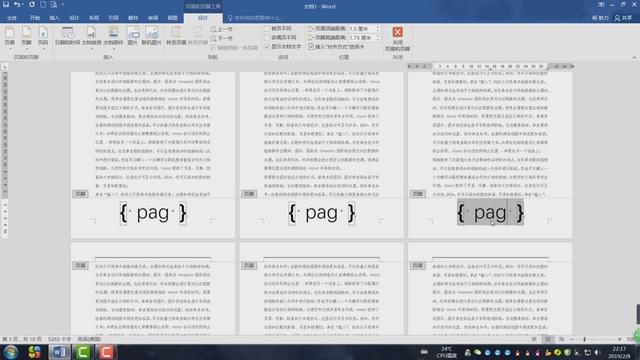The width and height of the screenshot is (640, 360).
Task: Toggle Different Odd & Even Pages checkbox
Action: pyautogui.click(x=267, y=38)
